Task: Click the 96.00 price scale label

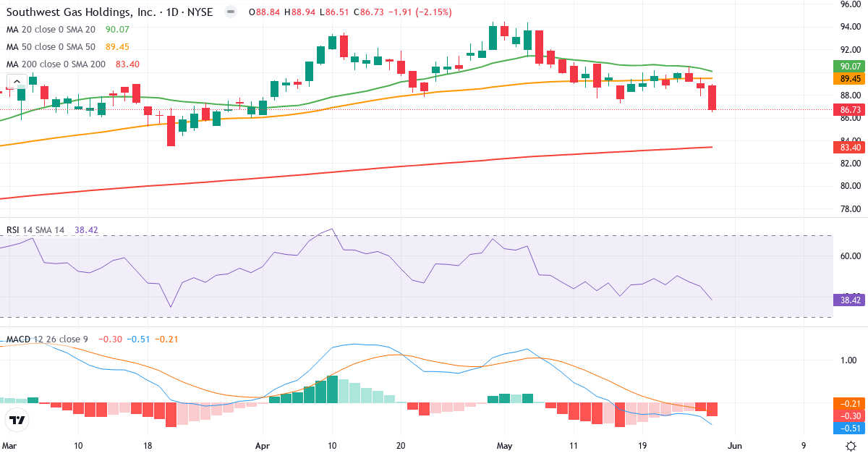Action: point(849,4)
